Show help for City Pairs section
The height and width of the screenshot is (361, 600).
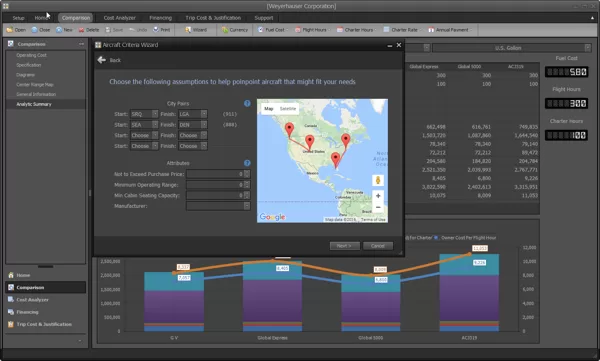pos(247,103)
